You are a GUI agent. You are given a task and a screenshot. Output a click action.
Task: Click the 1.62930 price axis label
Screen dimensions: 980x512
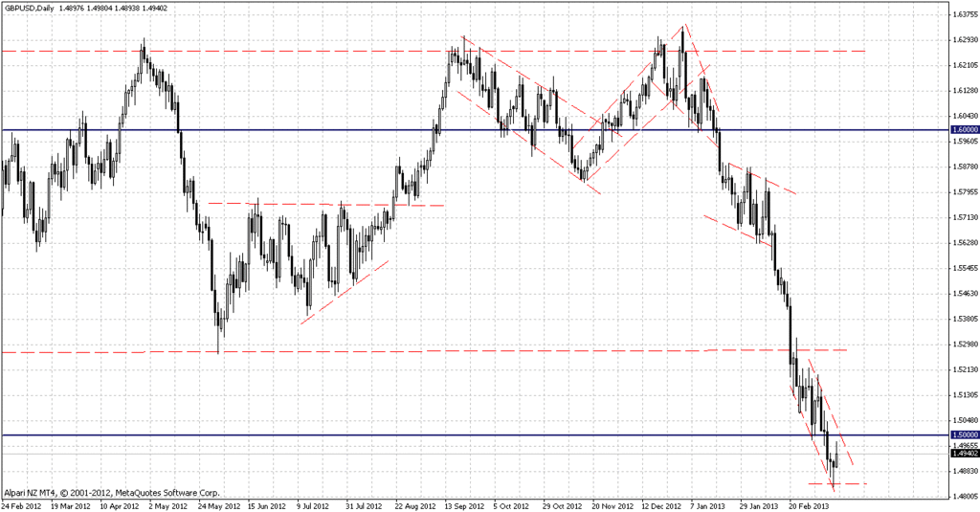[966, 39]
